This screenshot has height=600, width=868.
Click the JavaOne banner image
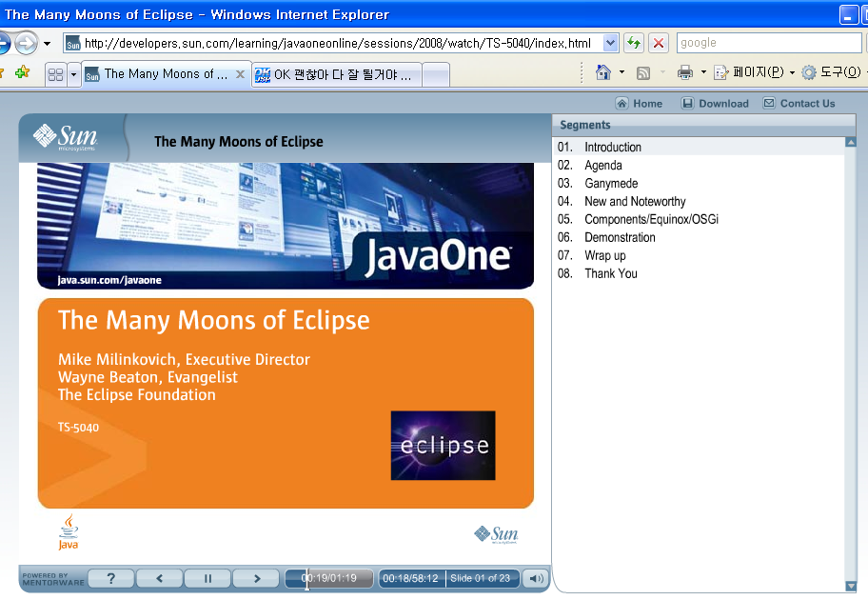[286, 226]
